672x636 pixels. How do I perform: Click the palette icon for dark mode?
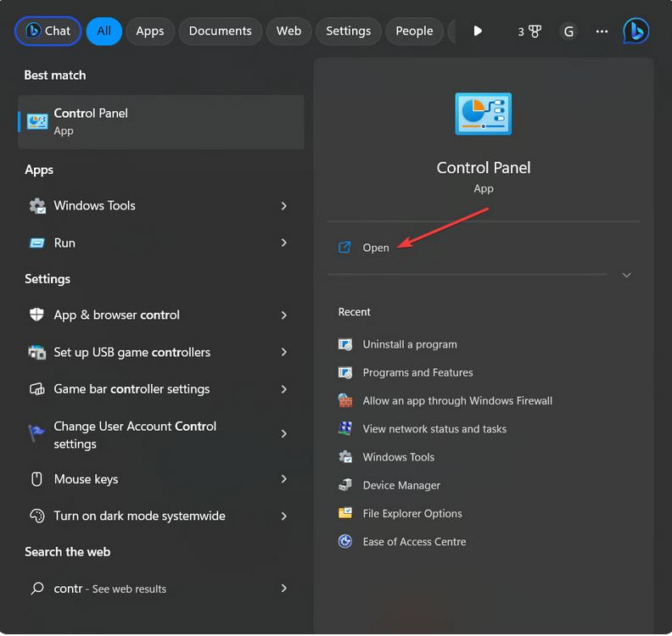click(x=36, y=516)
